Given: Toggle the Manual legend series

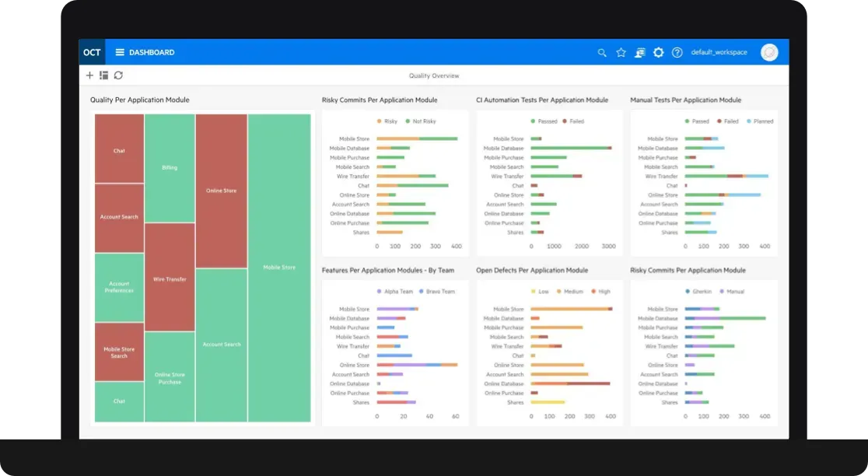Looking at the screenshot, I should tap(732, 291).
